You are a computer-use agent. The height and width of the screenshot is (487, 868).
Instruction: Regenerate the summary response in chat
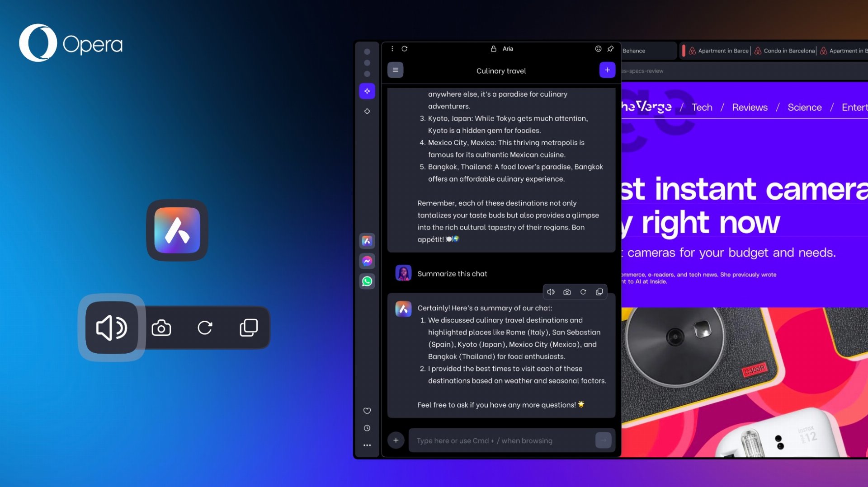tap(583, 292)
